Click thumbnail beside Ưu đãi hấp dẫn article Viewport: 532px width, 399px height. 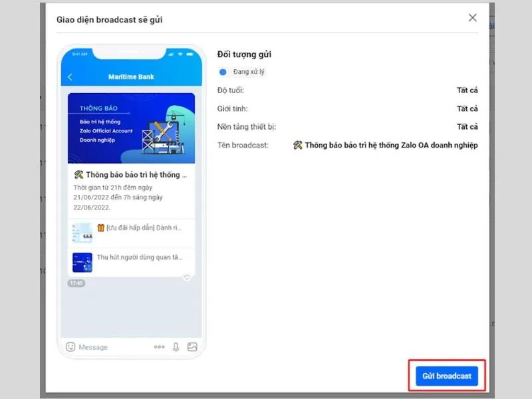coord(82,233)
